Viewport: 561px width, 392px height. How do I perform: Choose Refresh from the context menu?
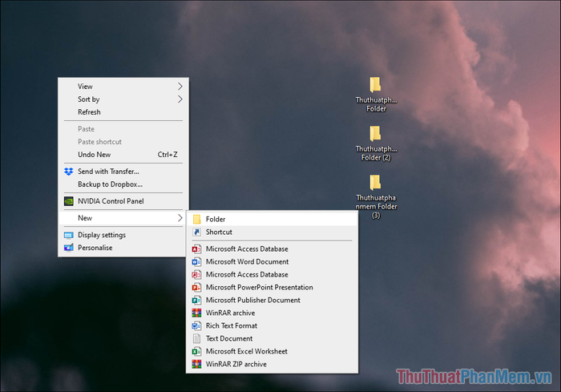(x=123, y=112)
